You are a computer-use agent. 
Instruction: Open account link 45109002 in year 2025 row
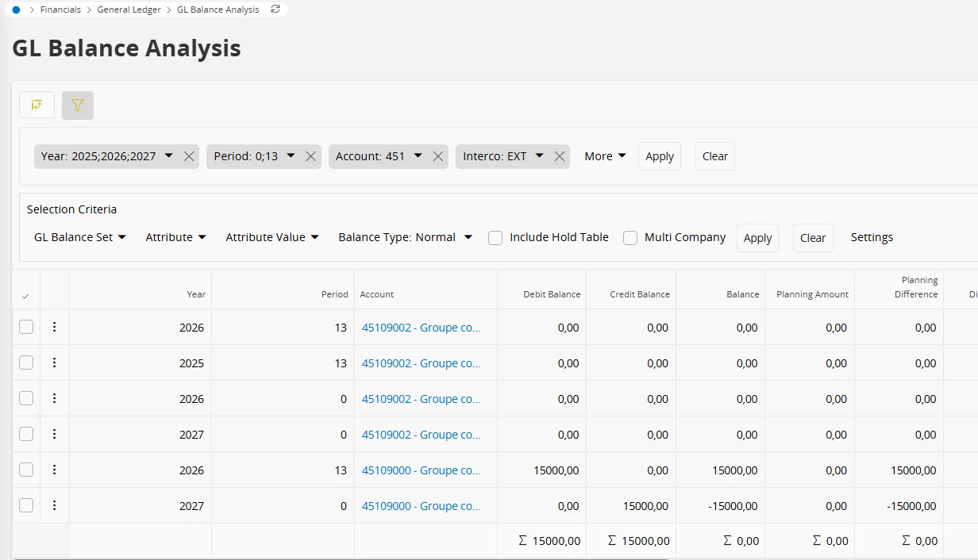click(422, 362)
